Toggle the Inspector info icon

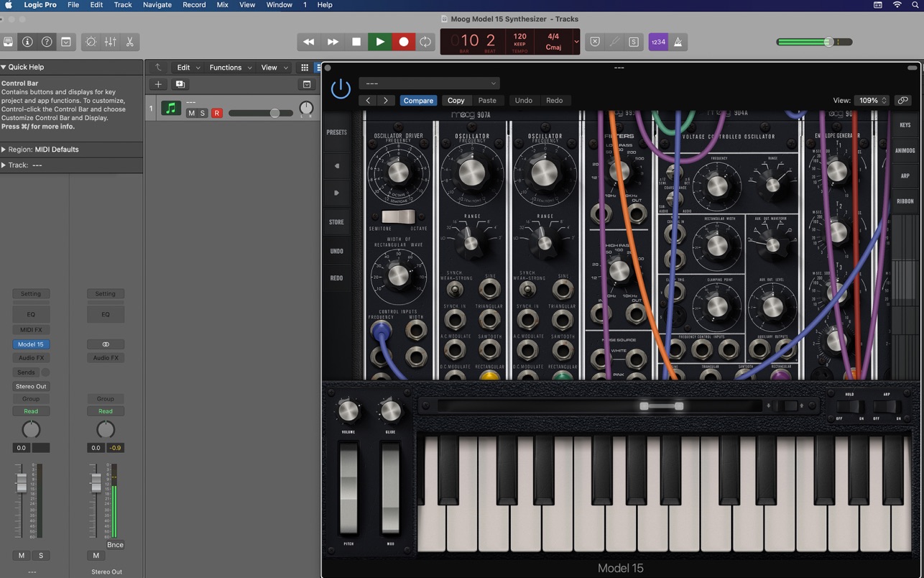tap(27, 42)
